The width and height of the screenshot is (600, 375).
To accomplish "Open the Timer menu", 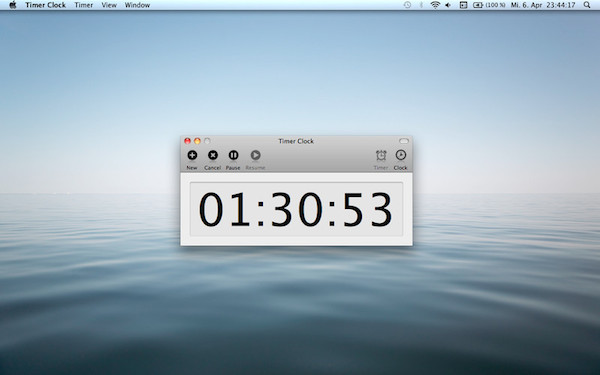I will point(84,5).
